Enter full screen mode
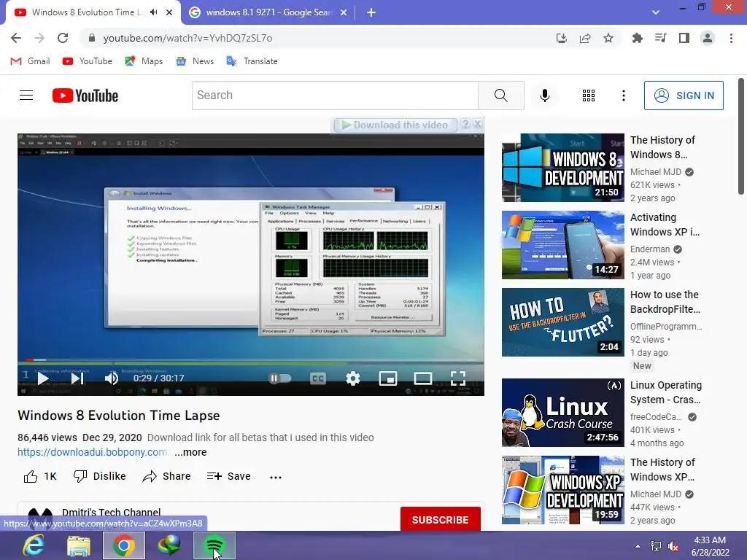 point(458,378)
